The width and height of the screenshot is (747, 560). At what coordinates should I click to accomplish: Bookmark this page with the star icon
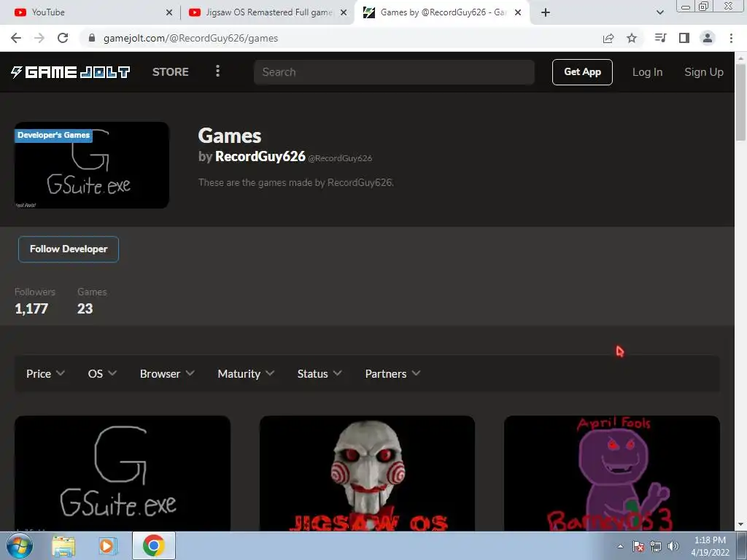tap(632, 38)
